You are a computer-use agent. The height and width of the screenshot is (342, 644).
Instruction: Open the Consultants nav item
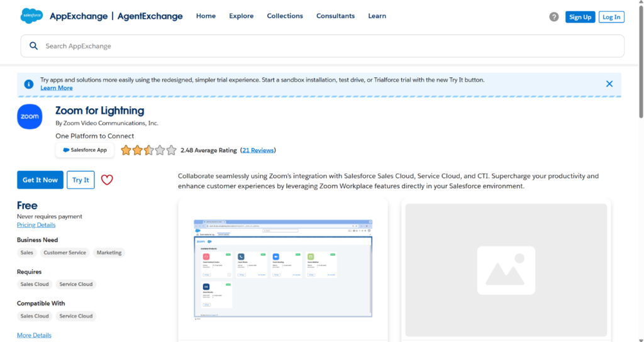point(335,16)
